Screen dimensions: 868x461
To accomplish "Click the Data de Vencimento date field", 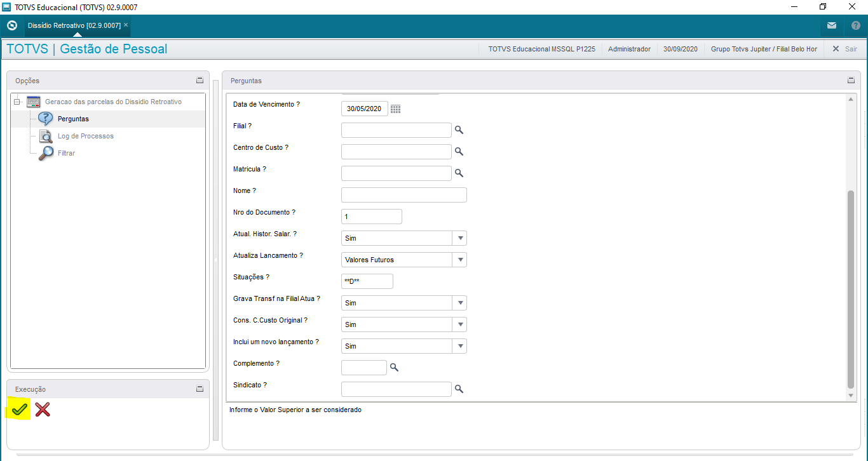I will pos(365,109).
